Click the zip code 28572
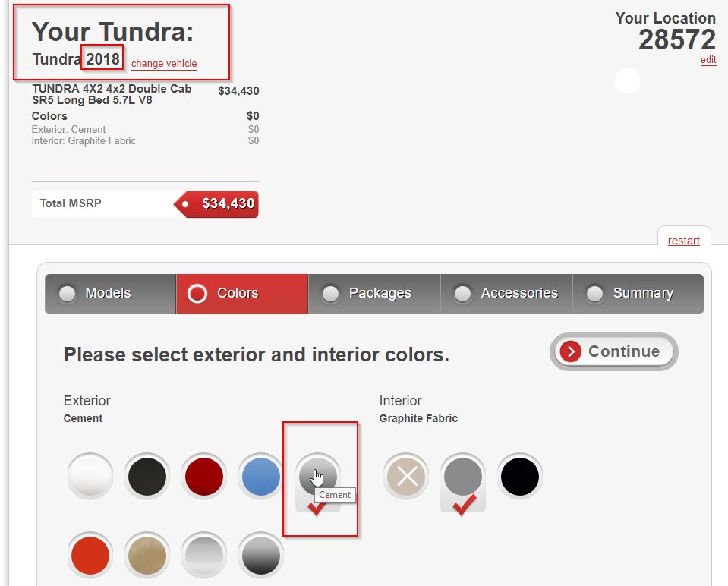728x586 pixels. pyautogui.click(x=677, y=39)
